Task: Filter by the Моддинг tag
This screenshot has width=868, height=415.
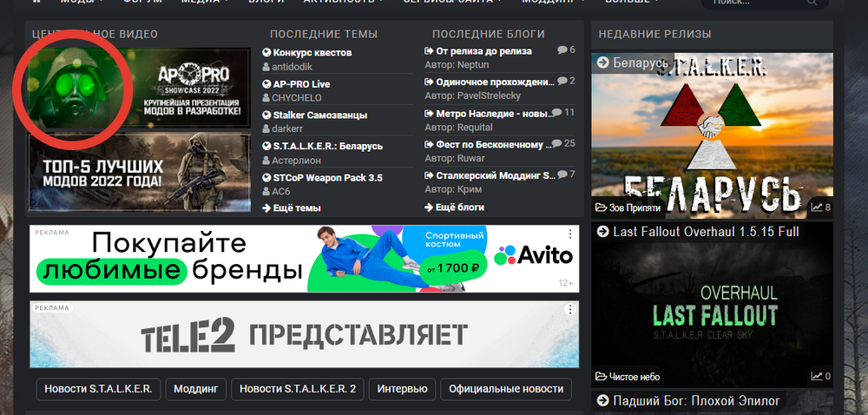Action: click(196, 389)
